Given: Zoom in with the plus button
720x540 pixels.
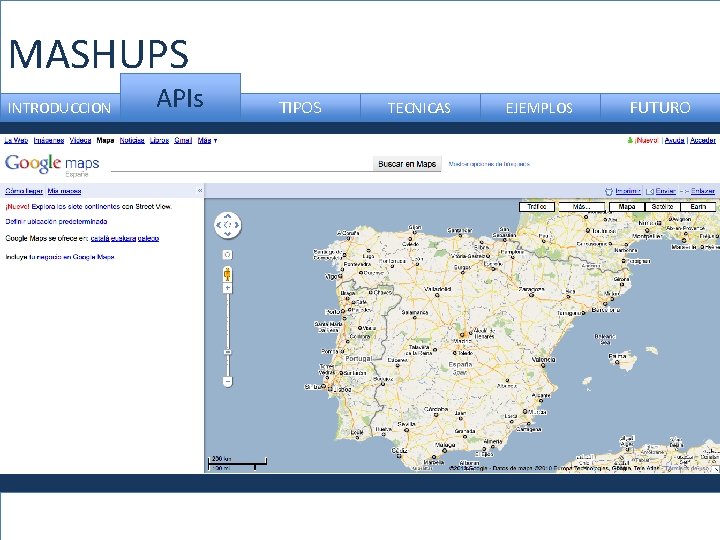Looking at the screenshot, I should (227, 288).
